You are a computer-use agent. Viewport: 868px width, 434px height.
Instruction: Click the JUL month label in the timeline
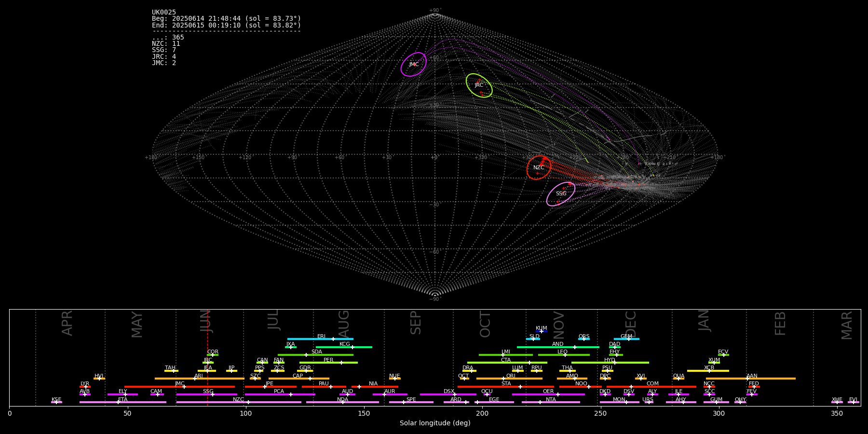point(273,319)
